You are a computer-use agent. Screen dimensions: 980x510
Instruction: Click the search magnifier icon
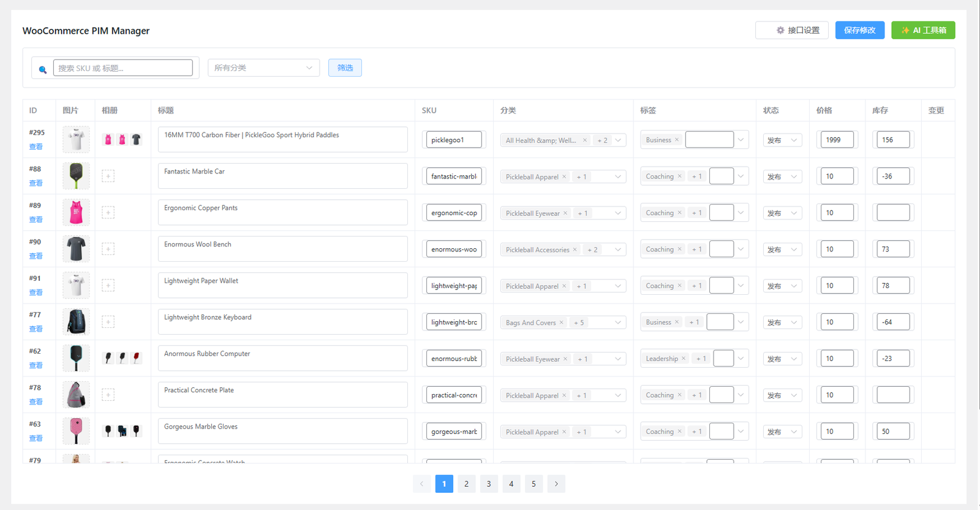43,69
